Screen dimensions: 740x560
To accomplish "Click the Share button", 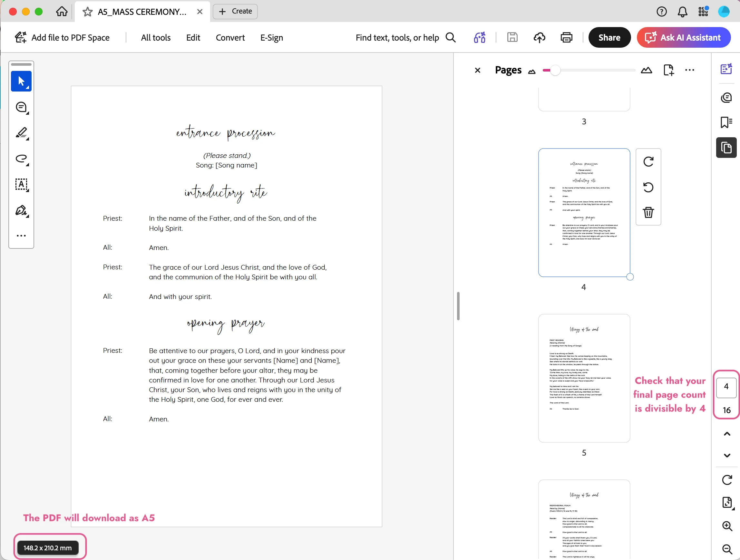I will click(609, 37).
